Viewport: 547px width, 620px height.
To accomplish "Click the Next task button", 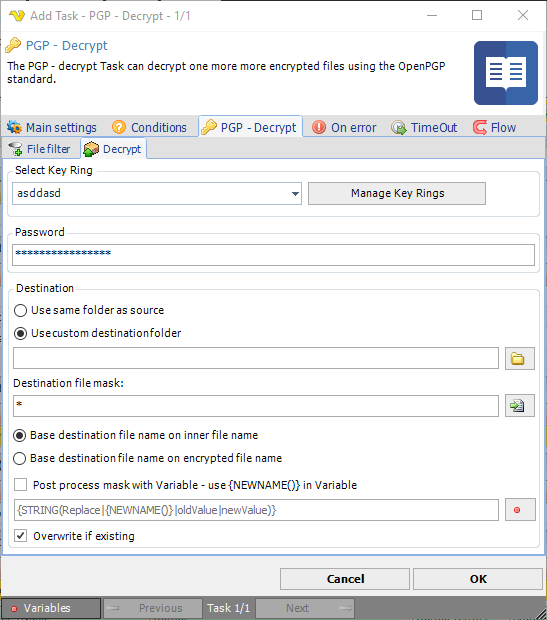I will coord(305,608).
